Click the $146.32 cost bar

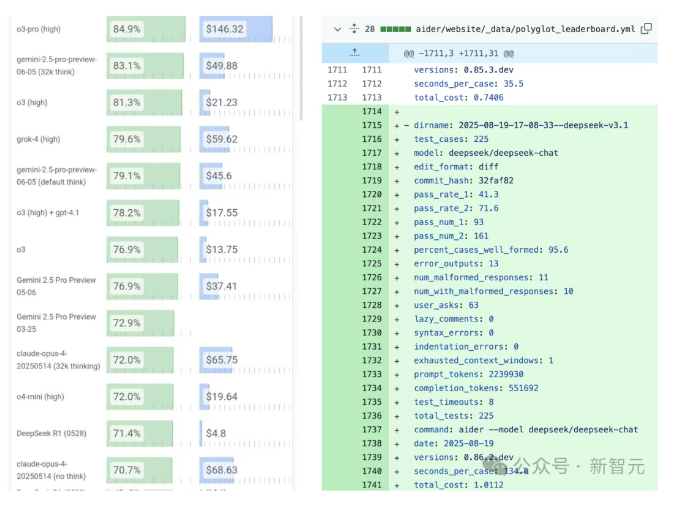tap(236, 29)
